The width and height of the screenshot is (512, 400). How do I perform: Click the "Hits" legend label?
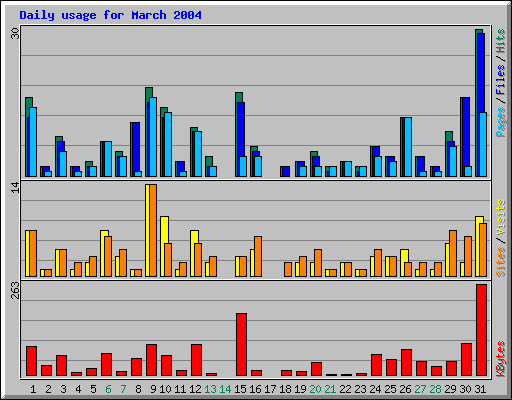pos(501,41)
